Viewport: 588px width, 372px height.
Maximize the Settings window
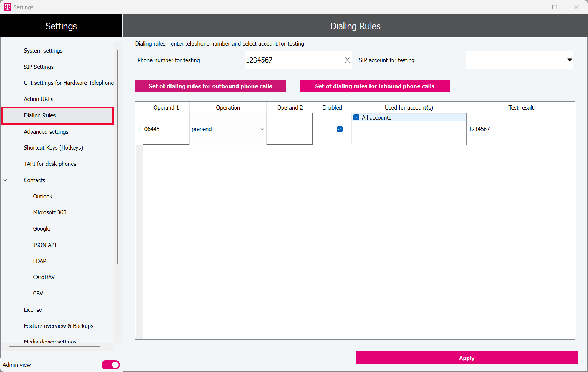554,7
